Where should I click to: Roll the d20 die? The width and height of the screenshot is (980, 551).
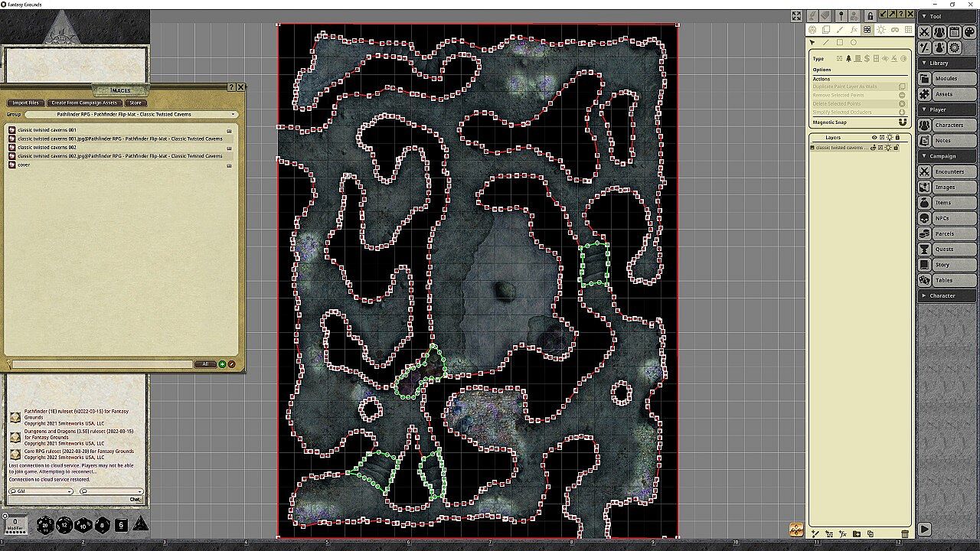[x=45, y=525]
